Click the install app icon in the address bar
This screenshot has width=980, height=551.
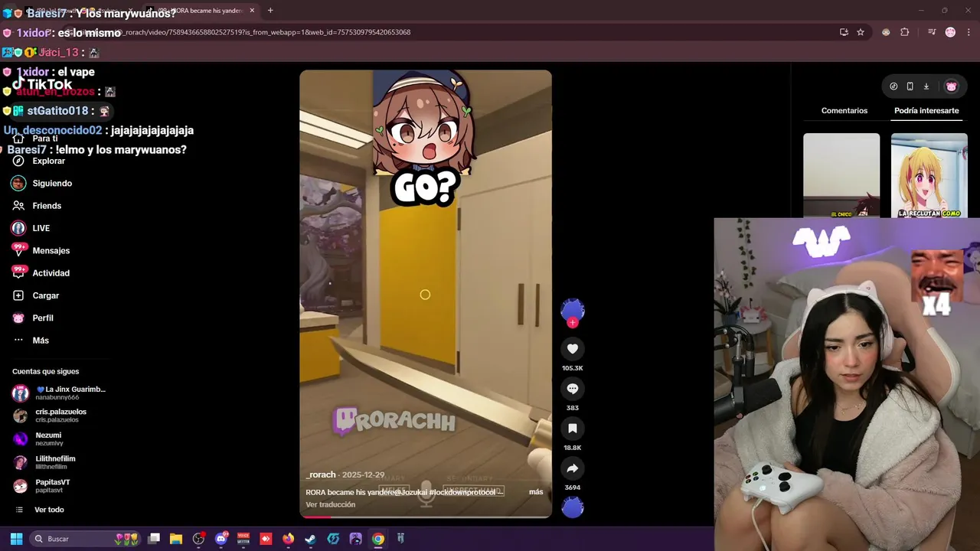844,32
